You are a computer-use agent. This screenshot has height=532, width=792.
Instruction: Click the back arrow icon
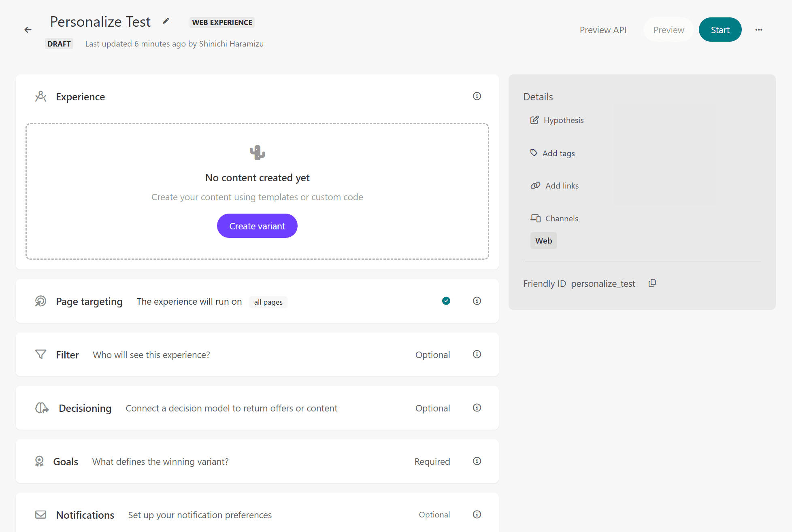click(28, 30)
